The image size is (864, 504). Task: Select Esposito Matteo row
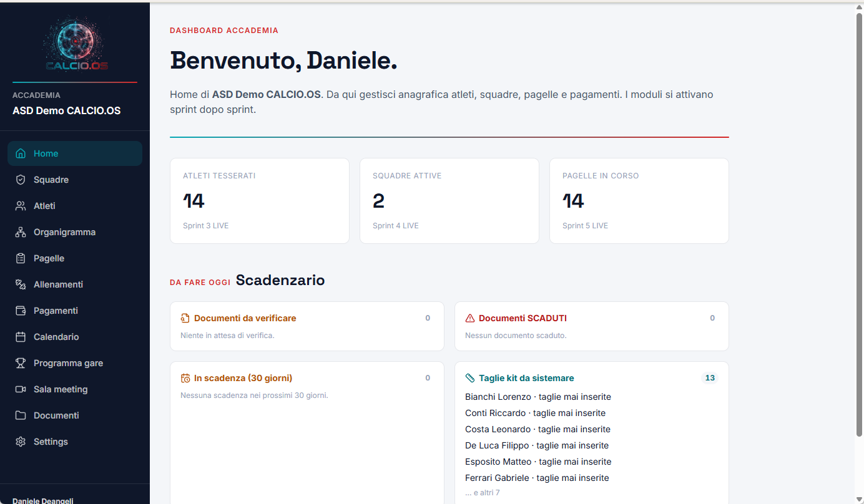[538, 462]
